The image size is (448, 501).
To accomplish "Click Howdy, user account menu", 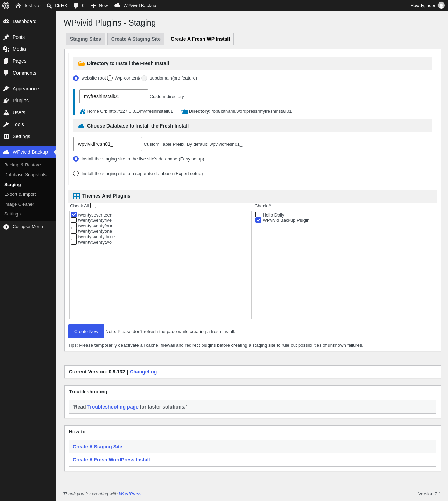I will pyautogui.click(x=427, y=6).
